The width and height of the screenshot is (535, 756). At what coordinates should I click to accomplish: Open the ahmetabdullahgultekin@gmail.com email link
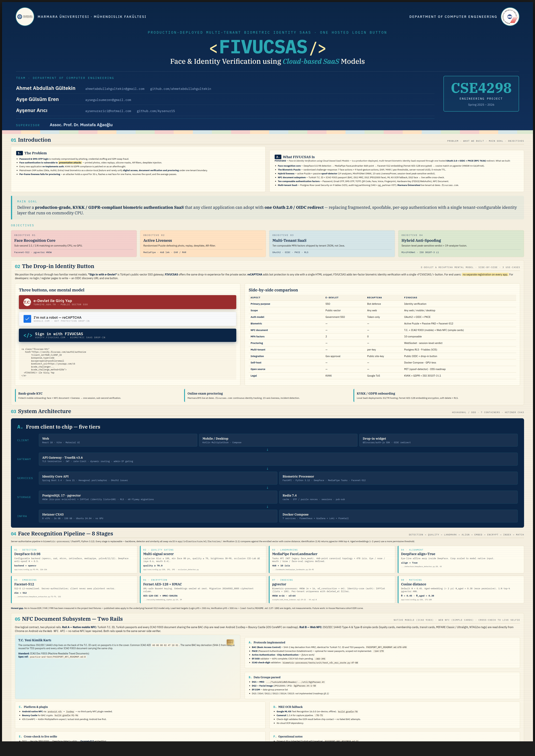[115, 89]
